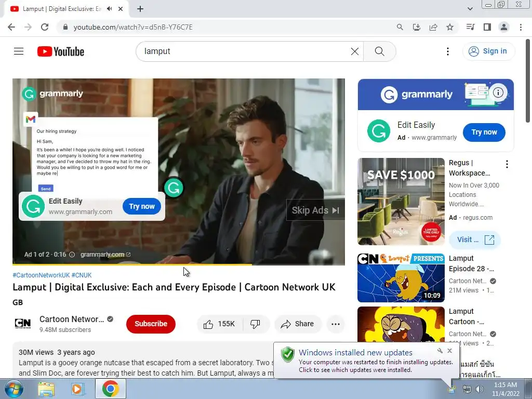Open the info icon on Grammarly banner
The width and height of the screenshot is (532, 399).
498,92
